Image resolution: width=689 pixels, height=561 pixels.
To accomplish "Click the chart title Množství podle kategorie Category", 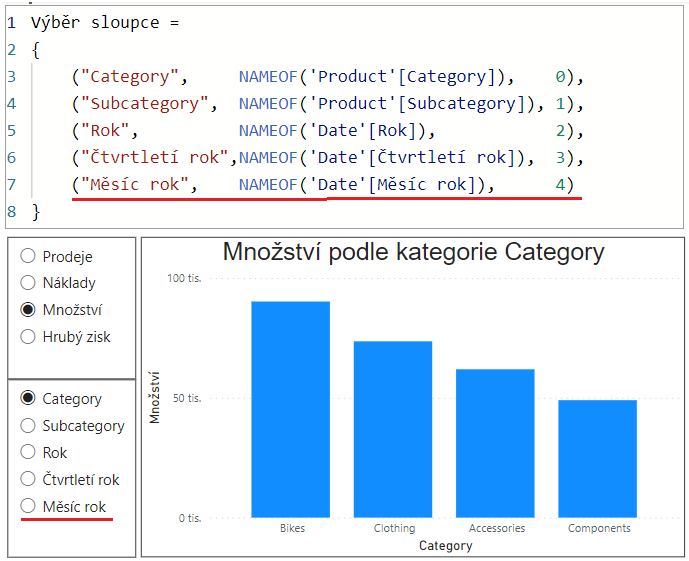I will pyautogui.click(x=413, y=252).
